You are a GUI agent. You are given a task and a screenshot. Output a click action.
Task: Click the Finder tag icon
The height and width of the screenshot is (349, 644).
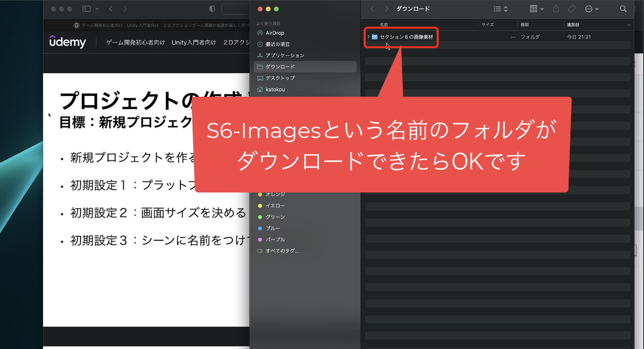coord(572,9)
